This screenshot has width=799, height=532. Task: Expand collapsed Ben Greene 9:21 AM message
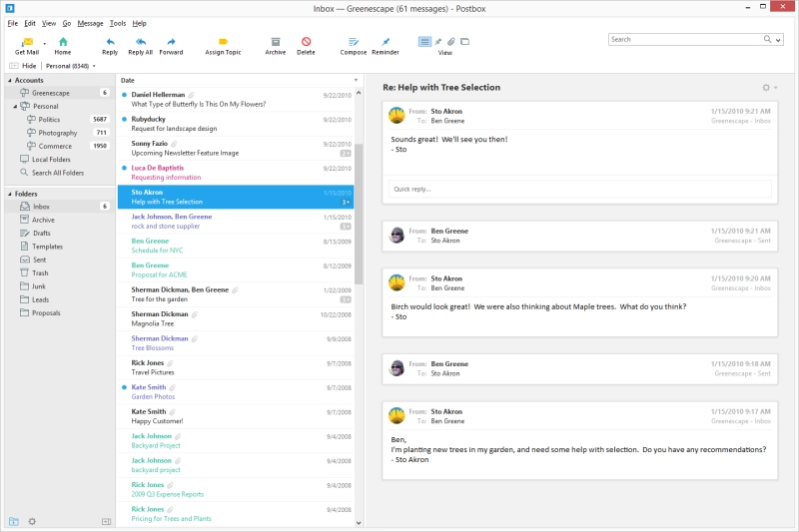pos(580,236)
